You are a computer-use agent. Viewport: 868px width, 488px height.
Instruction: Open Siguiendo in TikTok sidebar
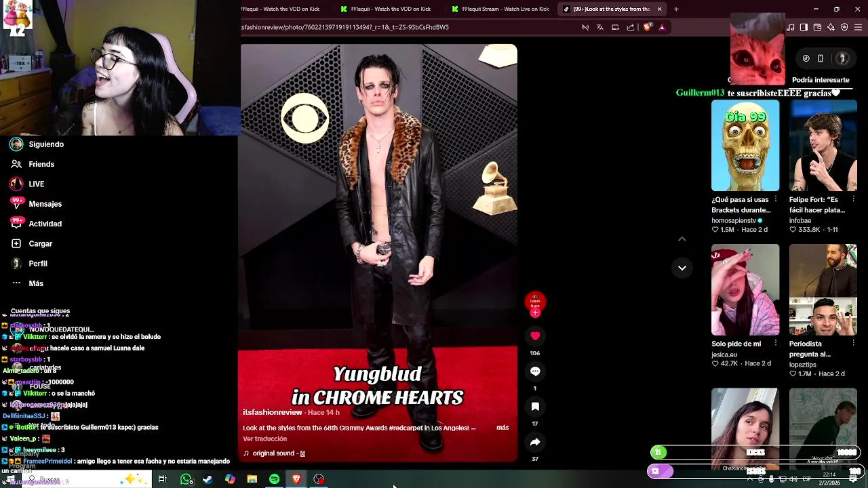click(37, 144)
